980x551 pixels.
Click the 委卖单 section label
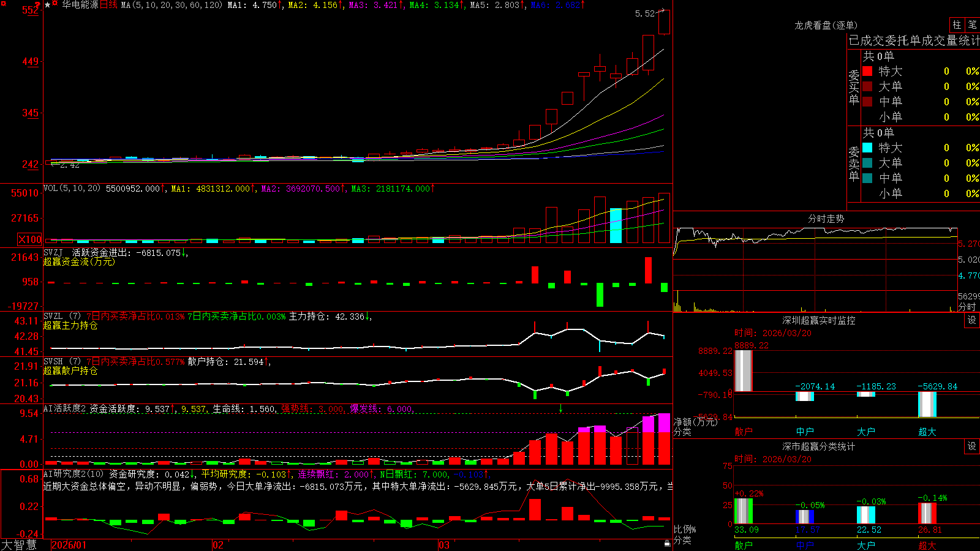pos(854,163)
